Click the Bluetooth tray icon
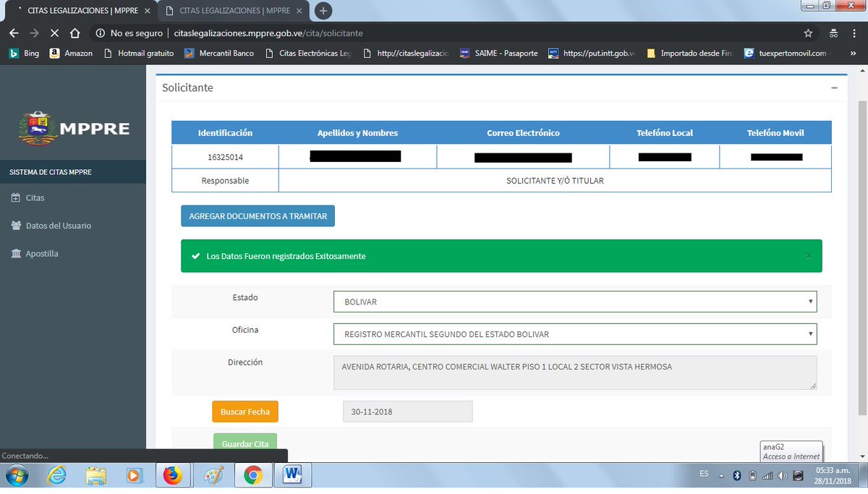The image size is (868, 494). coord(738,475)
